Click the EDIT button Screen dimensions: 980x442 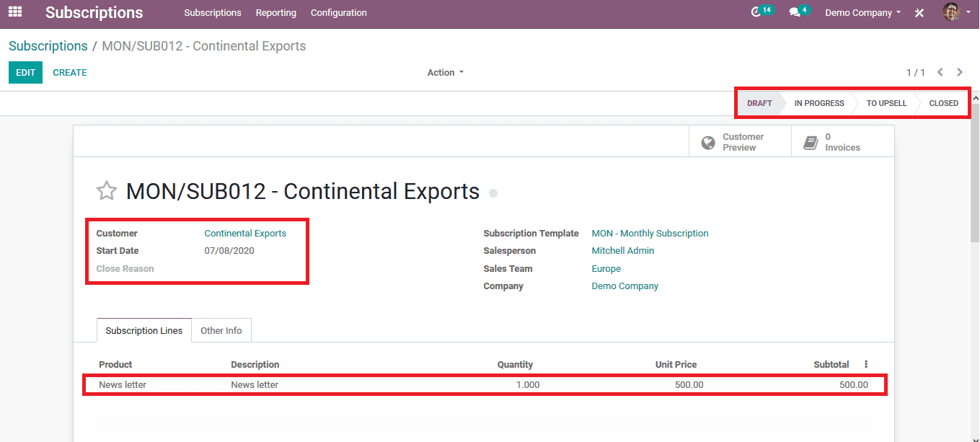(x=26, y=73)
